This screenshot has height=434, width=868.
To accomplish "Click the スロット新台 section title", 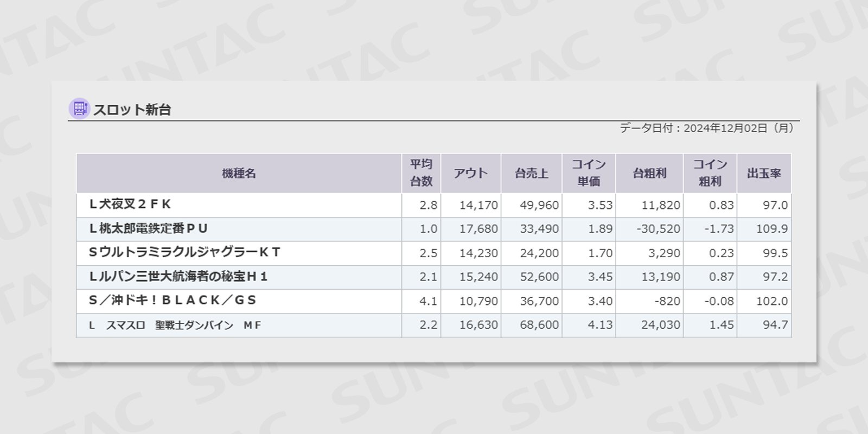I will (132, 110).
